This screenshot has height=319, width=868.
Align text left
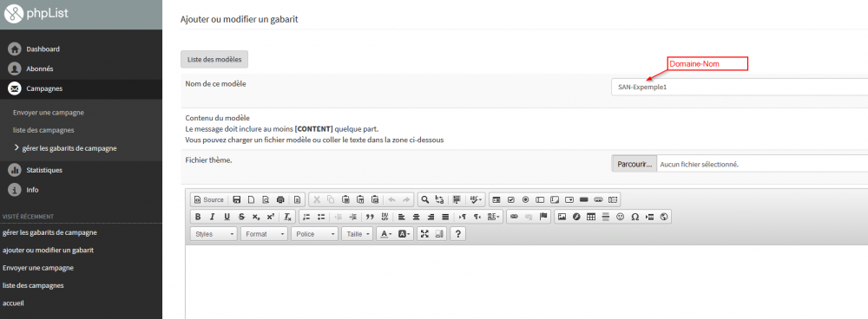point(401,217)
